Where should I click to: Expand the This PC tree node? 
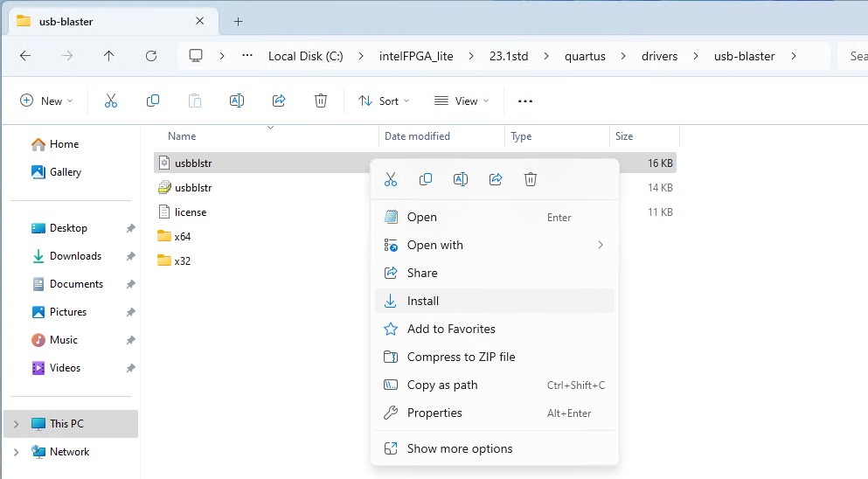[16, 424]
